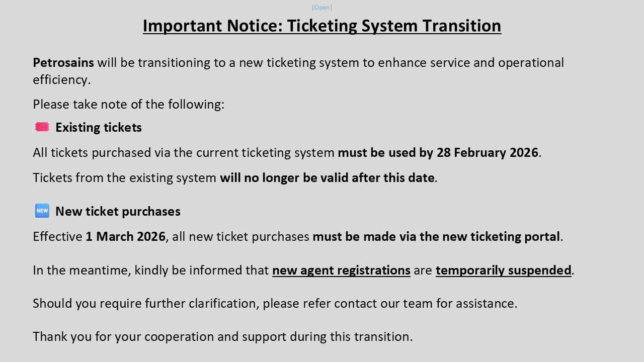Viewport: 644px width, 362px height.
Task: Click "All tickets purchased via the current ticketing system"
Action: 184,152
